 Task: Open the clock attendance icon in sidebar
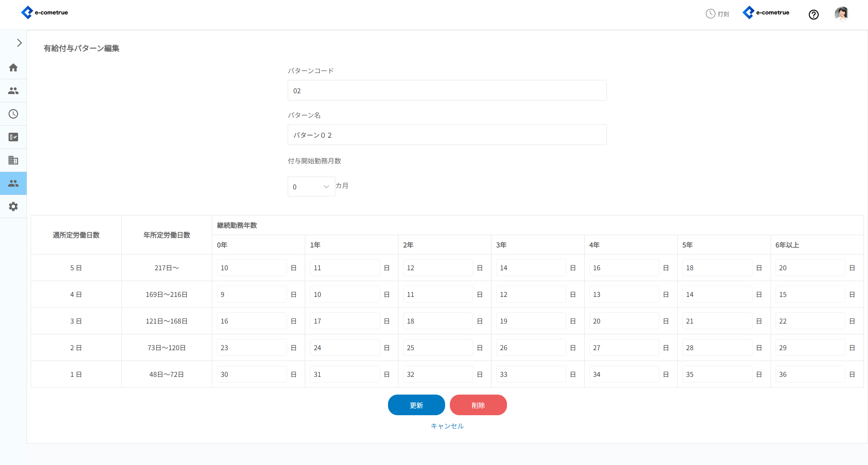(x=13, y=114)
